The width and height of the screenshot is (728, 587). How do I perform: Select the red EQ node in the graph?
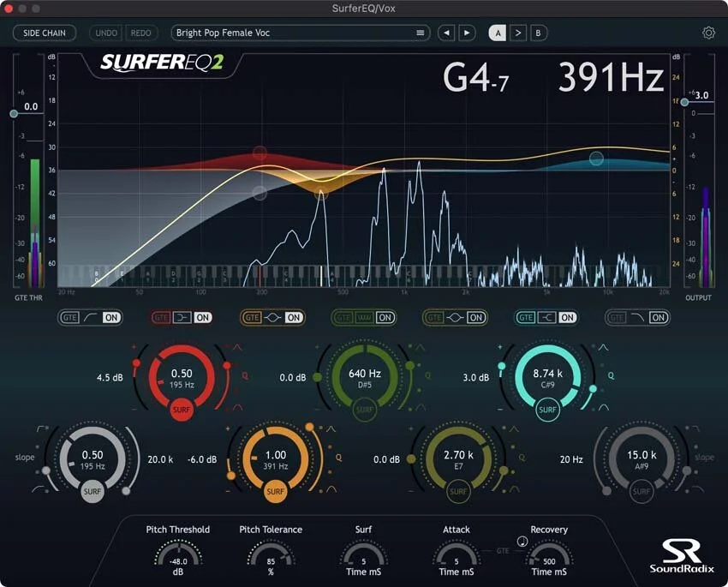(260, 153)
